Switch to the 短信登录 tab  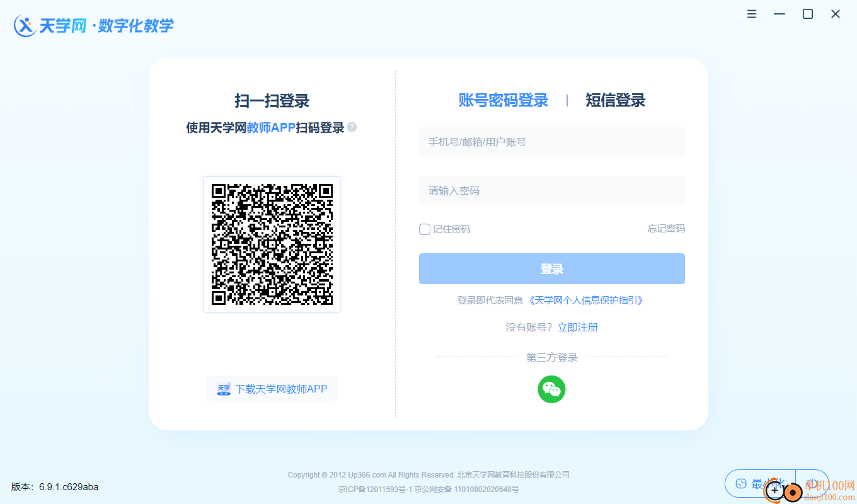(x=615, y=100)
